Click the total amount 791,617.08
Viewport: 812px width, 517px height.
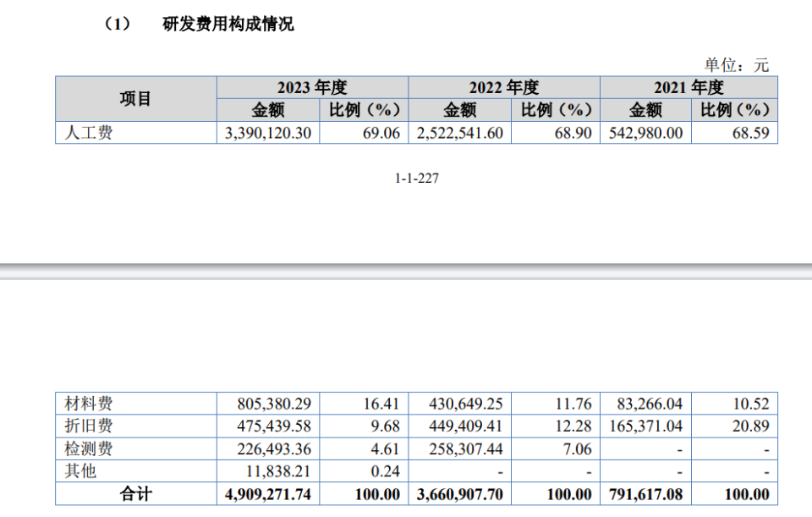[x=645, y=494]
